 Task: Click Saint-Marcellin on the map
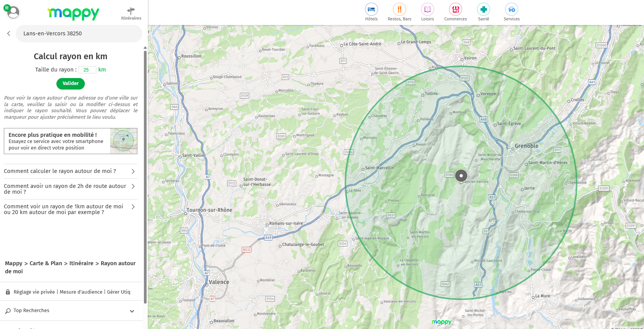379,168
